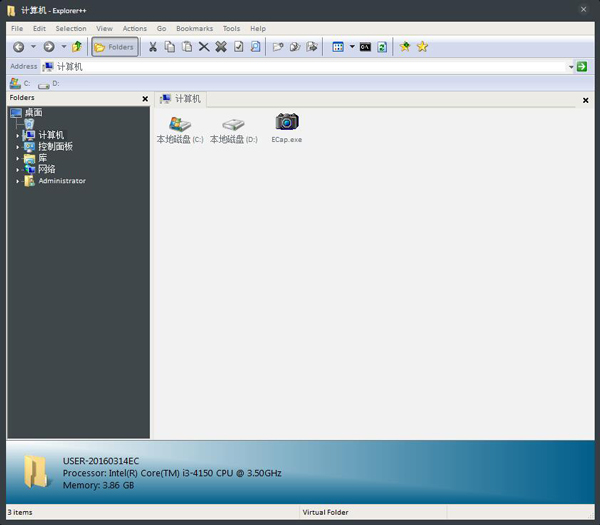Click the Memory: 3.86 GB text

pos(98,485)
